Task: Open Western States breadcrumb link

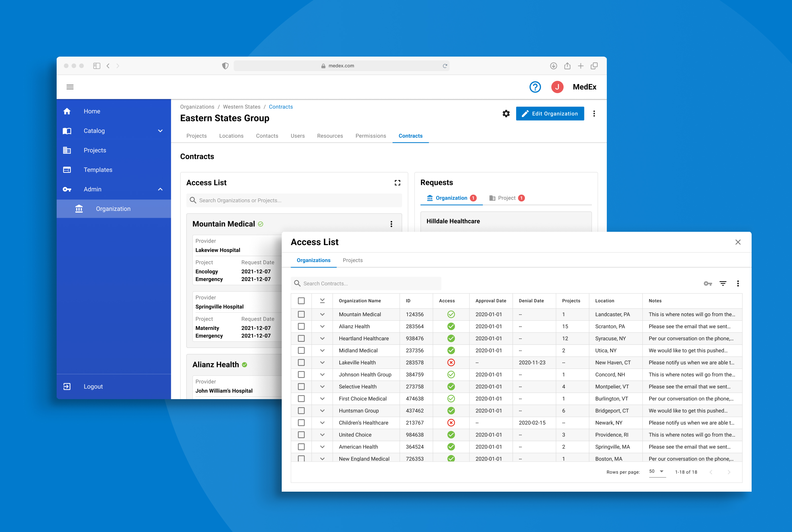Action: [x=241, y=107]
